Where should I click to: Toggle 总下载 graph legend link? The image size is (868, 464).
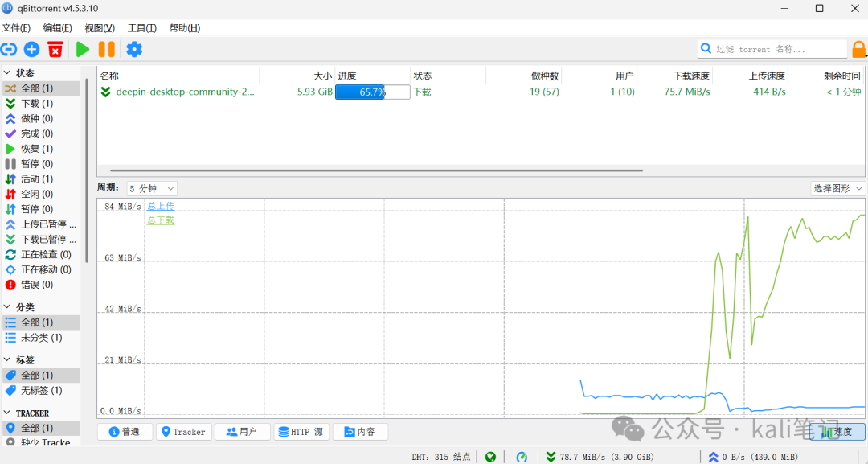161,220
